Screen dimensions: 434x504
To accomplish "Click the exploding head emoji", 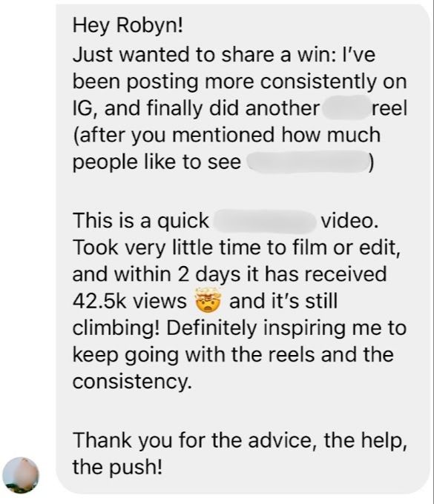I will click(x=208, y=300).
